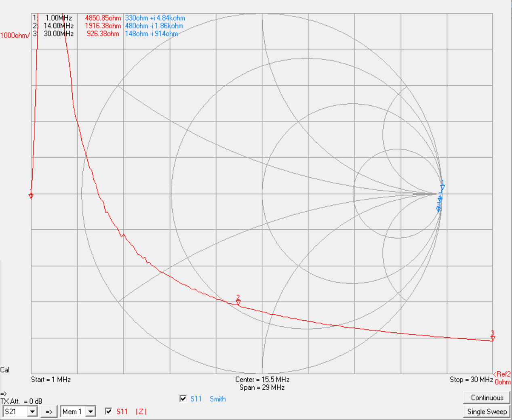Click the 926.38ohm impedance readout
Viewport: 512px width, 420px height.
coord(103,34)
